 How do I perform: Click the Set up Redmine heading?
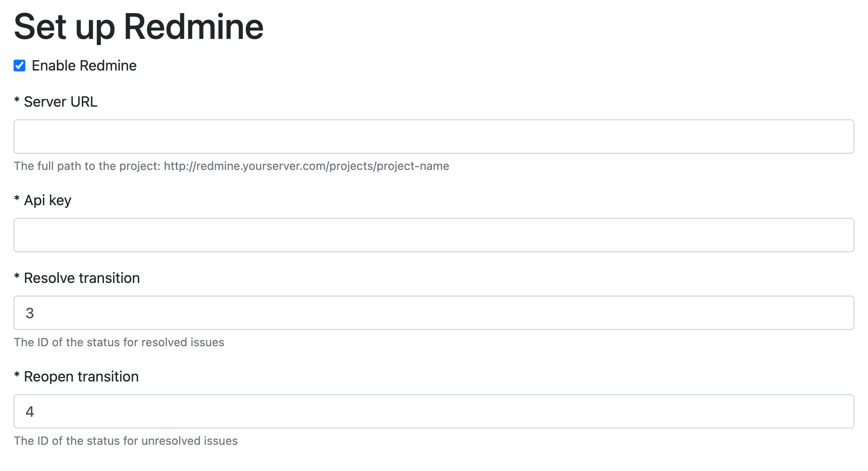click(x=139, y=26)
